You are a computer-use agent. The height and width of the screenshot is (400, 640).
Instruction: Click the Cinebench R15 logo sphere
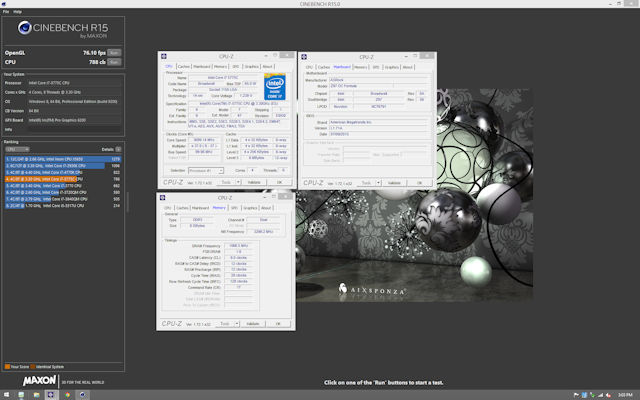click(x=25, y=28)
